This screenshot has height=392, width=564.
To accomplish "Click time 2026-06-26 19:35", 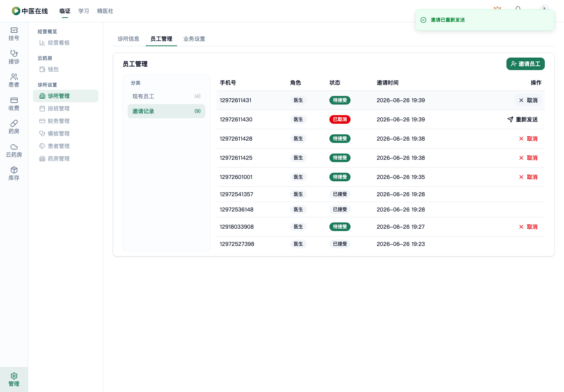I will (x=401, y=177).
